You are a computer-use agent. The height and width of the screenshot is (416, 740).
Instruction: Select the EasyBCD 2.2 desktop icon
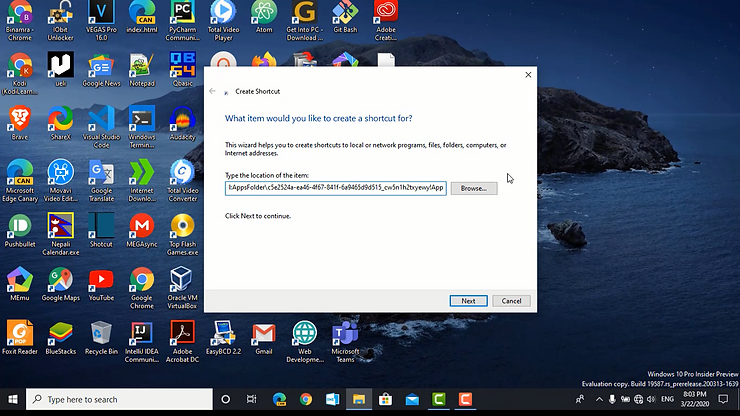[223, 337]
